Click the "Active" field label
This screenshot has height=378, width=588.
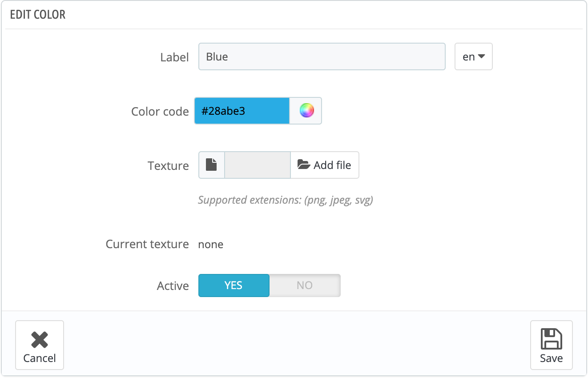coord(173,286)
